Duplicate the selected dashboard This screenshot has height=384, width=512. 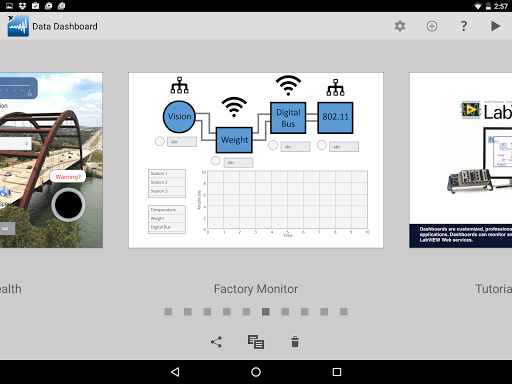(x=256, y=342)
